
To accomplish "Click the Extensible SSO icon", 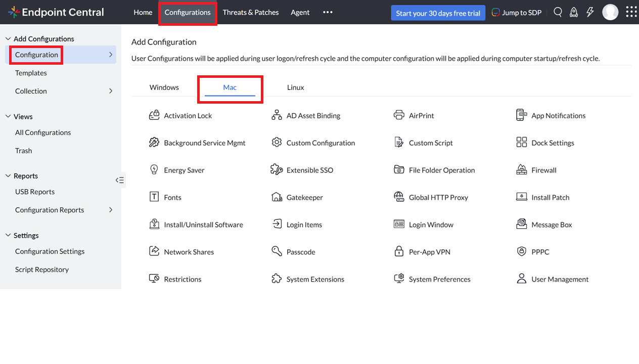I will pos(277,170).
